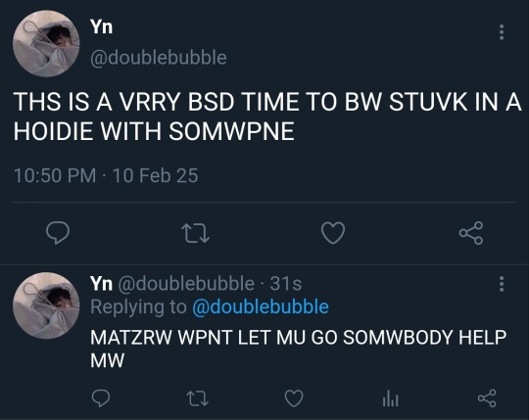
Task: Open the Yn name on the reply tweet
Action: pos(101,283)
